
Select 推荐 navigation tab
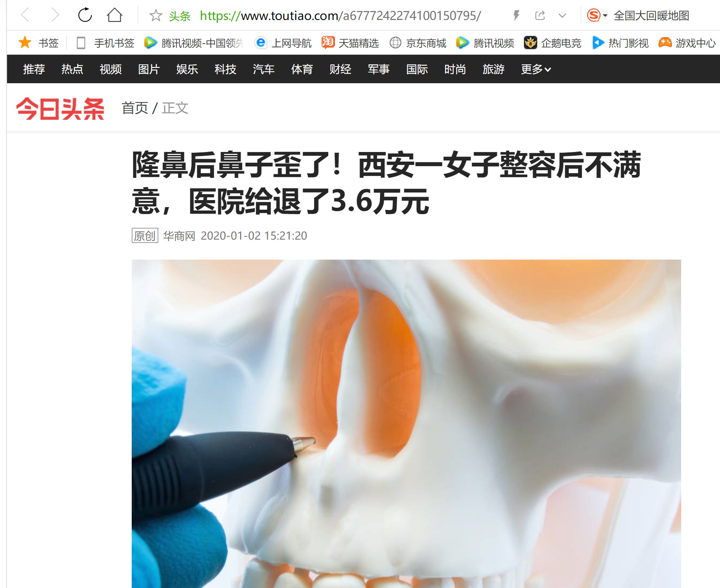(x=34, y=69)
